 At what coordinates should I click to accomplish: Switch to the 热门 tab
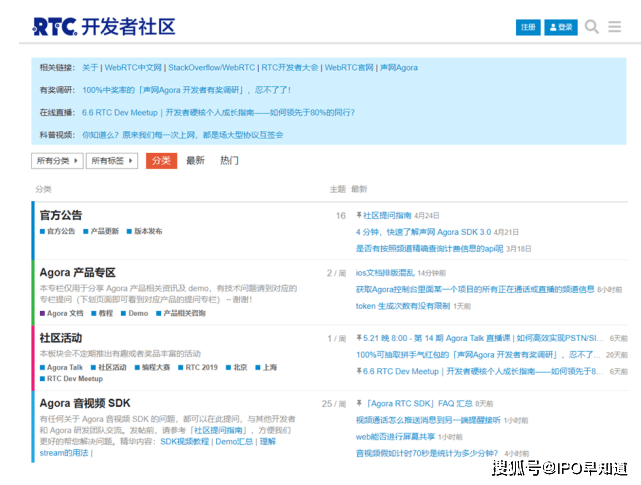229,160
